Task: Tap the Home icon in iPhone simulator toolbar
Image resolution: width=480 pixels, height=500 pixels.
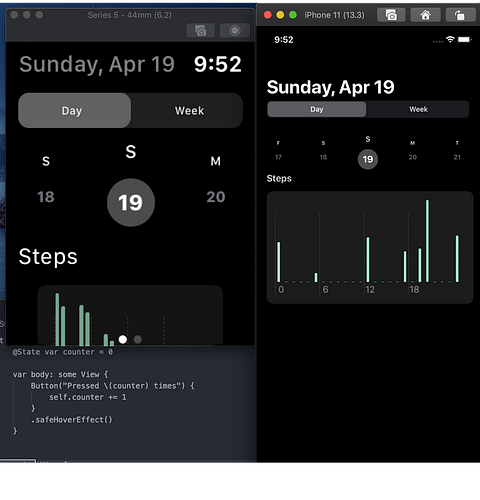Action: 425,15
